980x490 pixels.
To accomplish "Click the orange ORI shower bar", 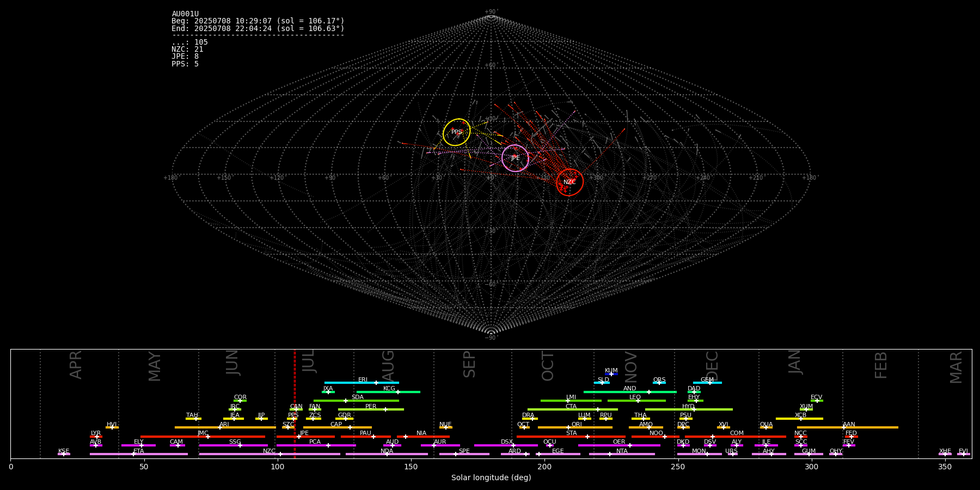I will (575, 427).
